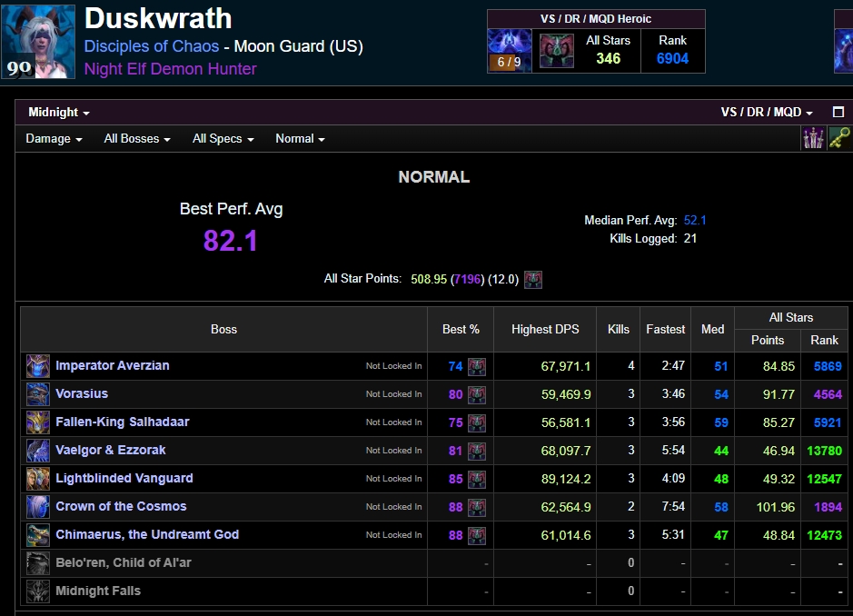Click the raids icon in the toolbar
The height and width of the screenshot is (616, 853).
813,138
